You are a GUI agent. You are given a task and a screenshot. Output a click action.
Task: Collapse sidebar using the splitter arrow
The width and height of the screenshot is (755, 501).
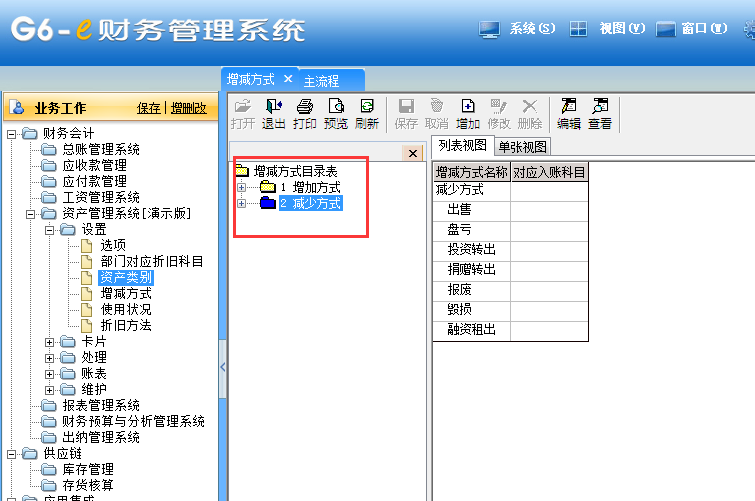[x=223, y=367]
